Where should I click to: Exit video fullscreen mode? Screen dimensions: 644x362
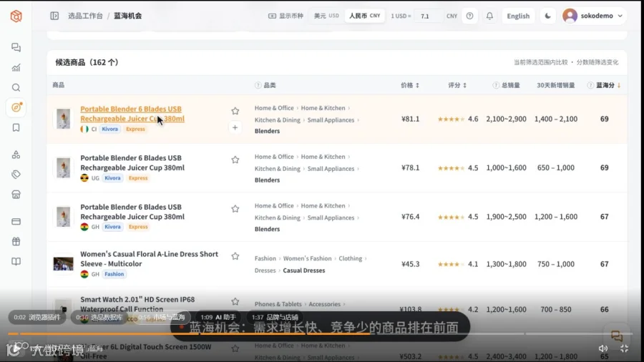624,348
